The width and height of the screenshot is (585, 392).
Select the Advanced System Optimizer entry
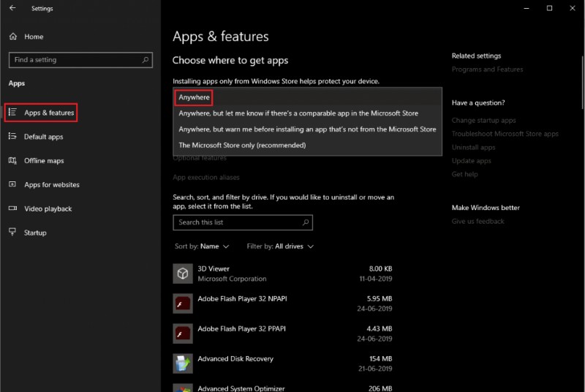coord(282,388)
